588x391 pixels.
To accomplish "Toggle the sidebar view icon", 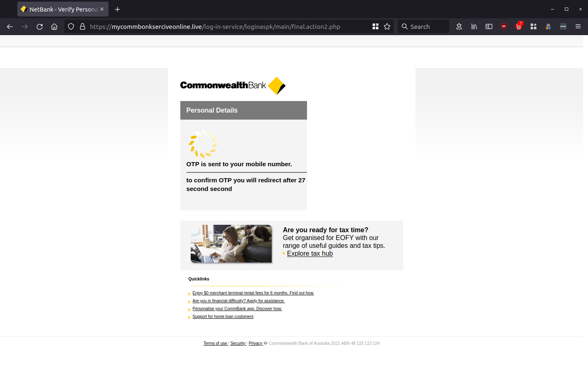I will pos(489,26).
